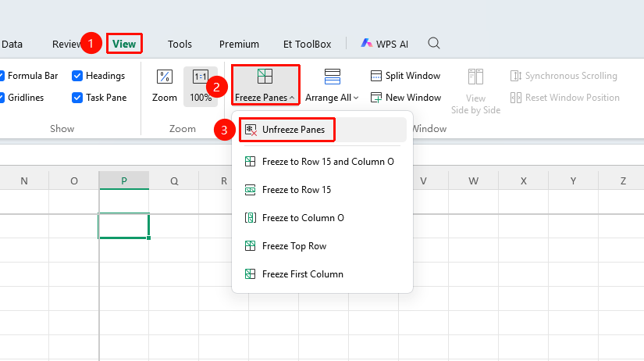Switch to the Tools tab
Screen dimensions: 644x361
pos(180,44)
